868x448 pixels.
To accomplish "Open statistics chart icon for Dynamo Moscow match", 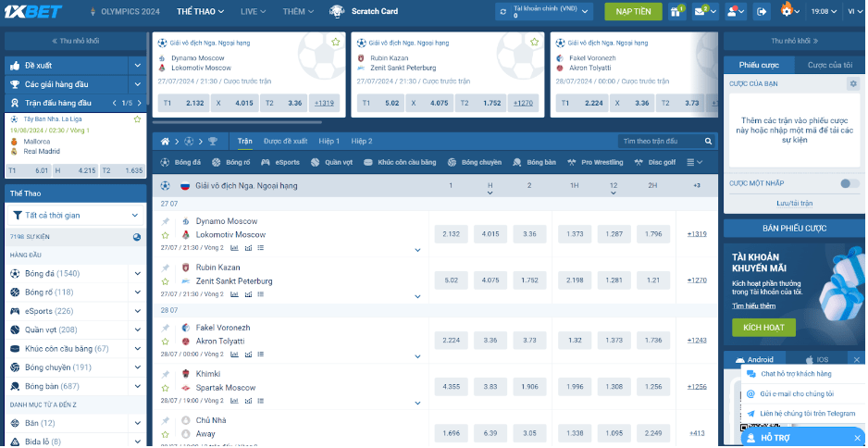I will tap(235, 247).
